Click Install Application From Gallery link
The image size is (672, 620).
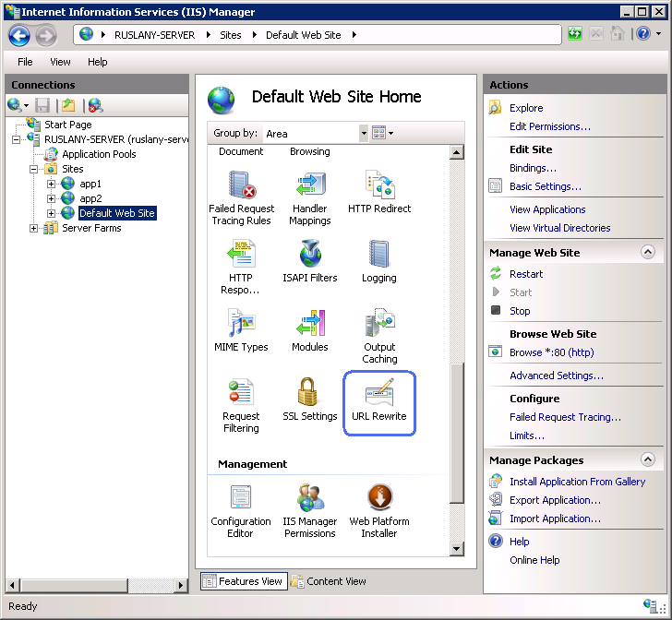pos(577,482)
